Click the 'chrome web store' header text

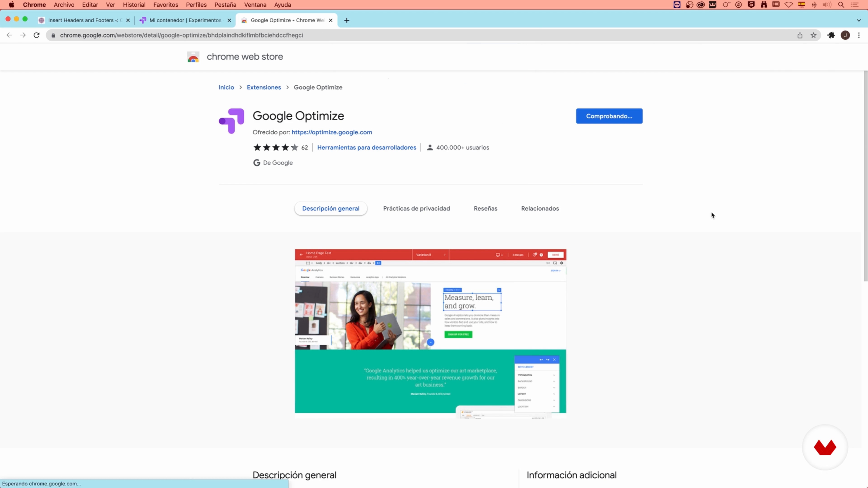point(245,56)
